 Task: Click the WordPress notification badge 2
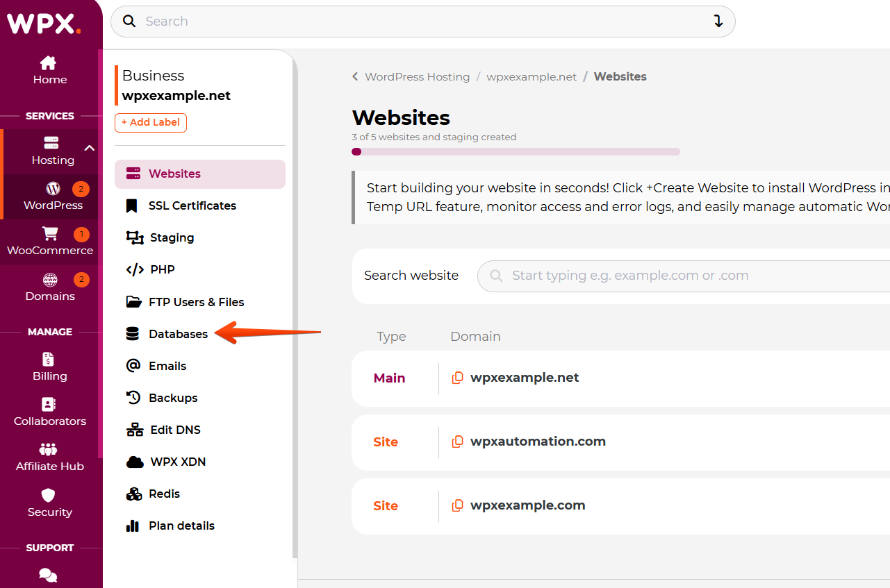click(x=81, y=189)
